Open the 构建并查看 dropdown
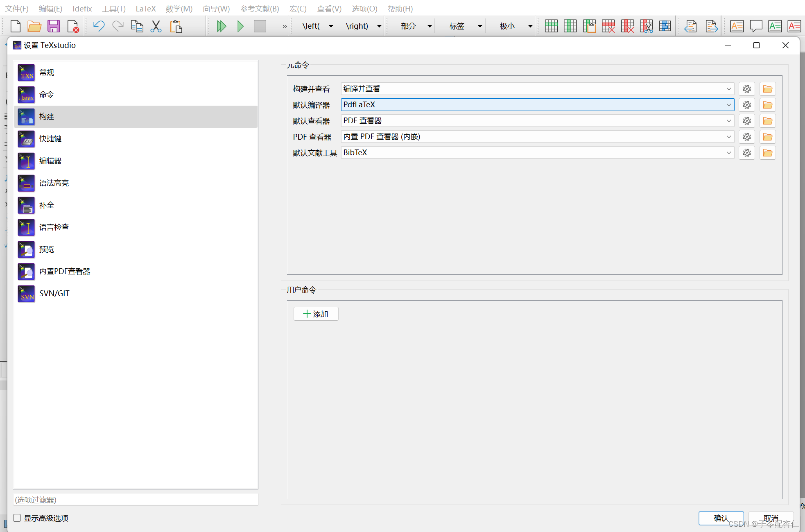Screen dimensions: 805x532 pyautogui.click(x=538, y=89)
